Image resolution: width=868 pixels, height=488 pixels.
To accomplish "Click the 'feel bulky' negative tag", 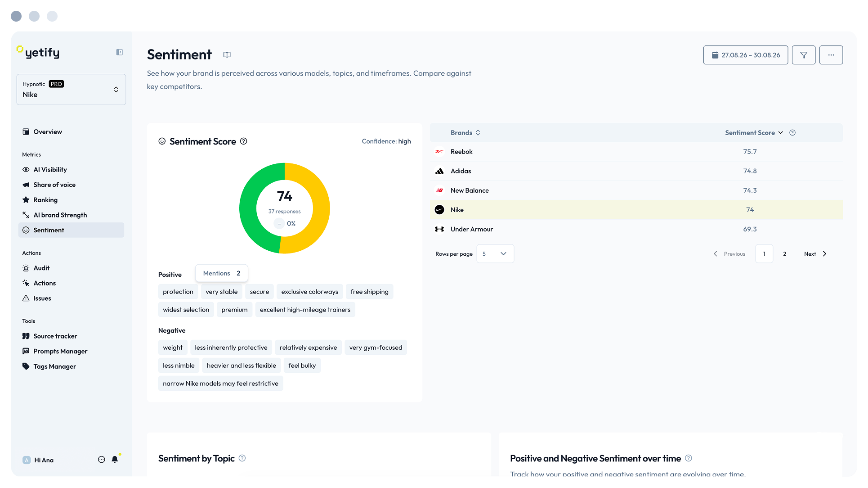I will pyautogui.click(x=302, y=366).
